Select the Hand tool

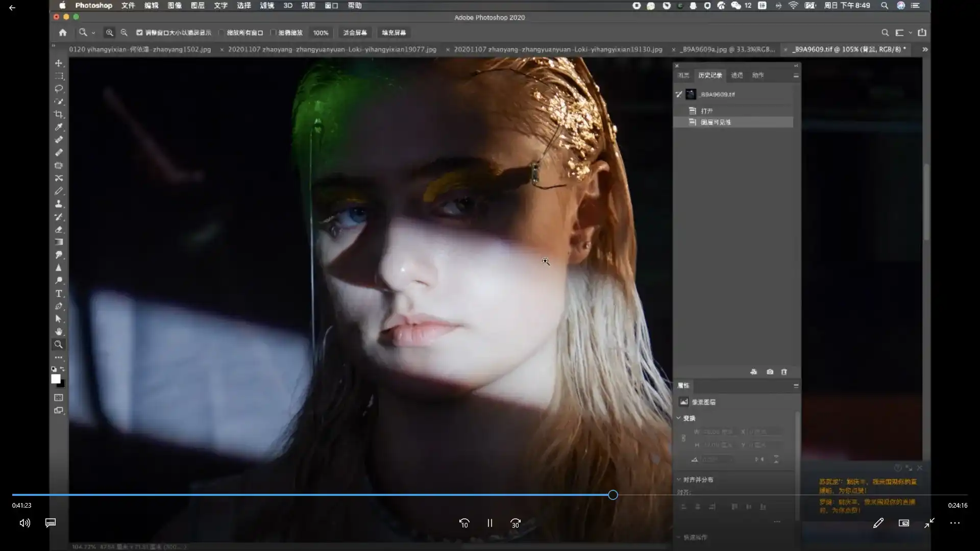(59, 332)
